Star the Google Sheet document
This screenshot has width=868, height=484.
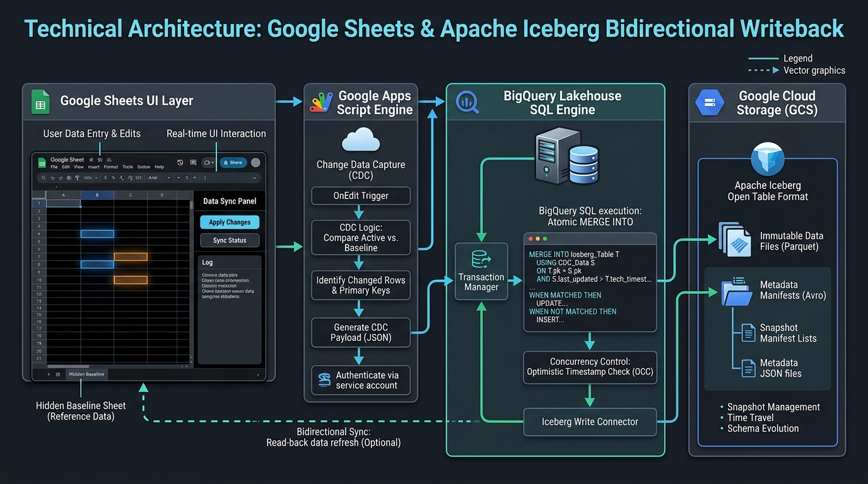tap(91, 159)
